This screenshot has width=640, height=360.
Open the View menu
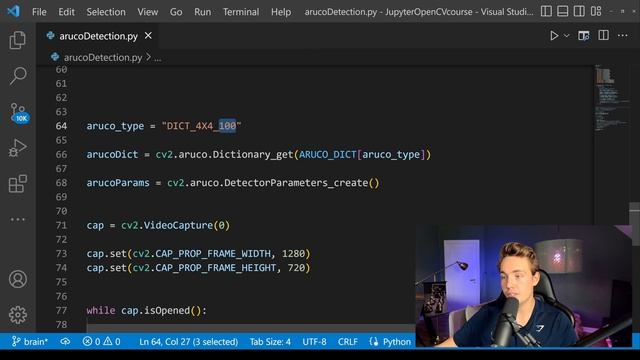pos(147,12)
